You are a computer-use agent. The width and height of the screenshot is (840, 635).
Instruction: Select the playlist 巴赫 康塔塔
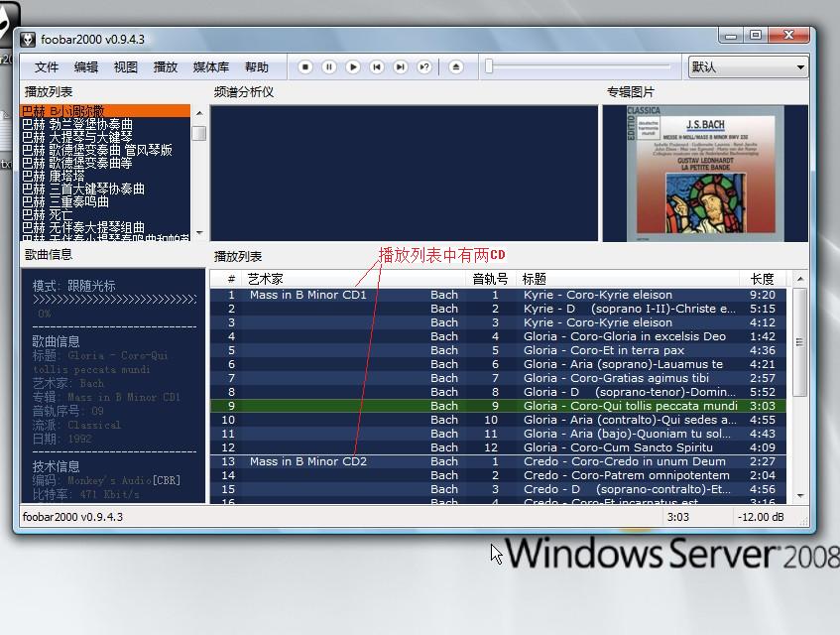pos(105,176)
